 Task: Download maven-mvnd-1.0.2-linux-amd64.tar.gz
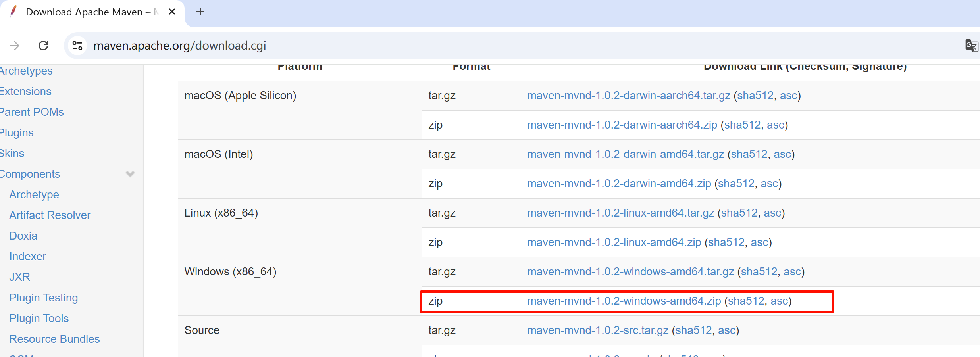click(x=621, y=213)
